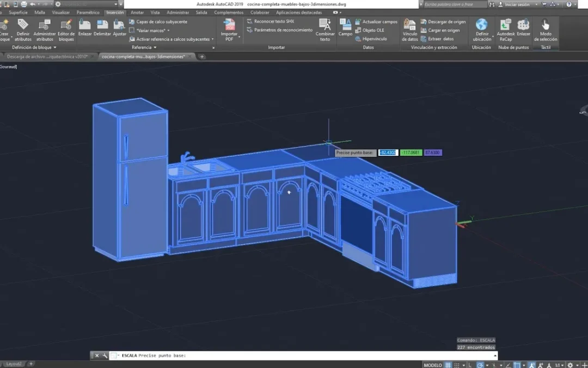Viewport: 588px width, 368px height.
Task: Toggle the grid display in status bar
Action: pyautogui.click(x=449, y=365)
